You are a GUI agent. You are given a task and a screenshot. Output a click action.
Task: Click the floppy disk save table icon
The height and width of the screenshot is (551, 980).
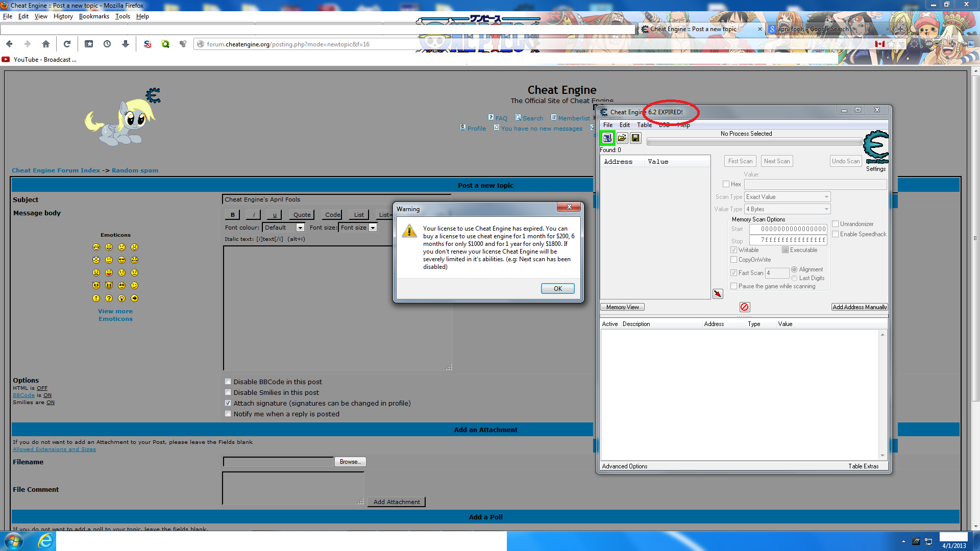635,138
